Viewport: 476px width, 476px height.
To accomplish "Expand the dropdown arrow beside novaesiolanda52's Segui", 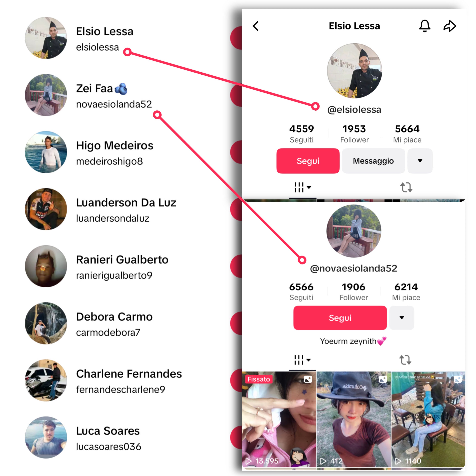I will tap(402, 318).
